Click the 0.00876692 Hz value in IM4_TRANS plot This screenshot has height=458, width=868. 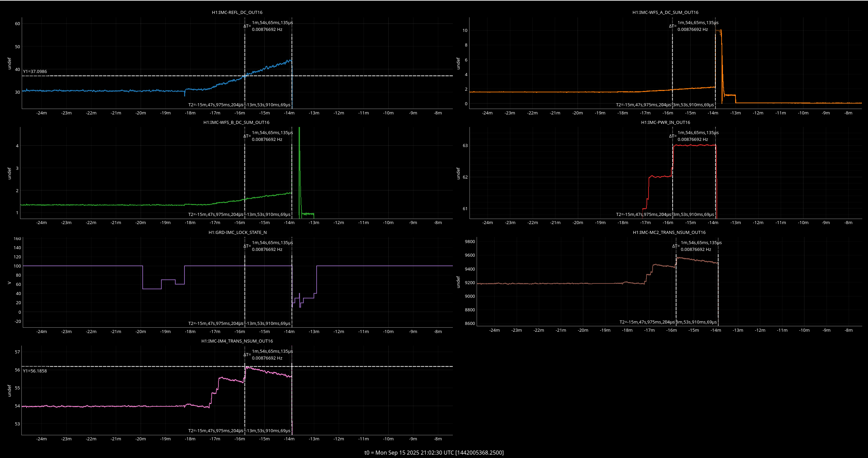267,358
